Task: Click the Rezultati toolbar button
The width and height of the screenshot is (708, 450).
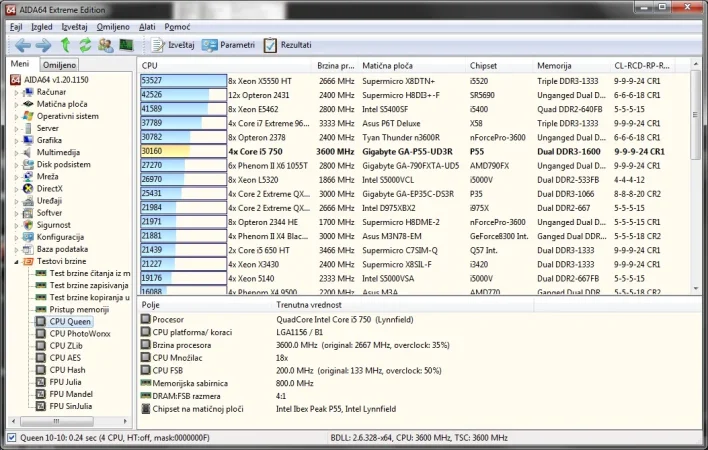Action: tap(288, 45)
